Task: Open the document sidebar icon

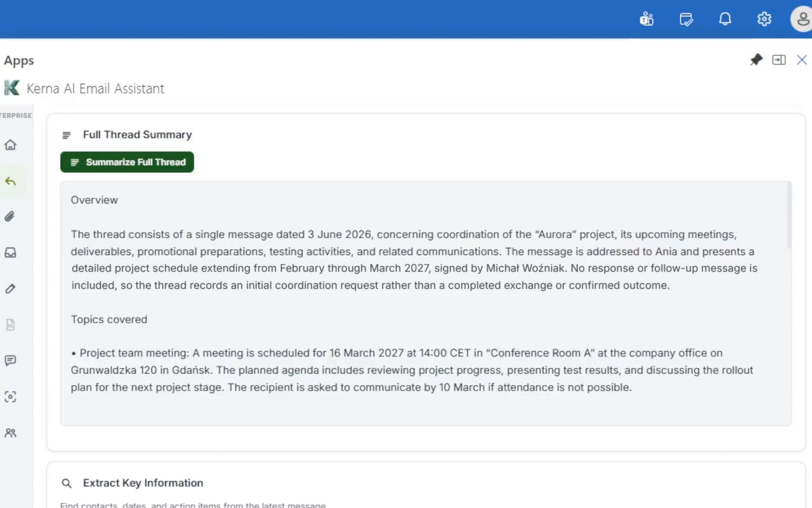Action: (x=10, y=324)
